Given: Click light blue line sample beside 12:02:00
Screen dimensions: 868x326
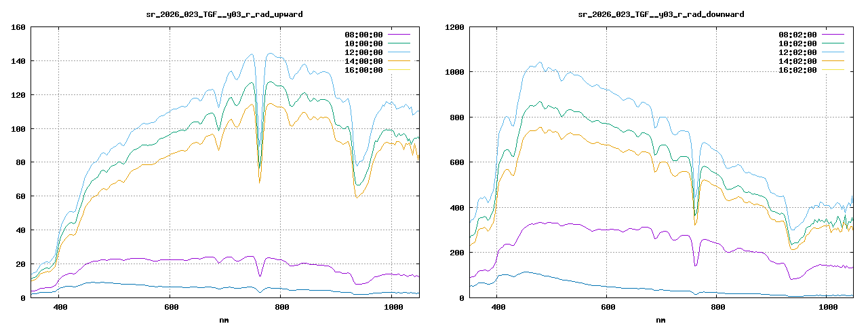Looking at the screenshot, I should tap(832, 52).
